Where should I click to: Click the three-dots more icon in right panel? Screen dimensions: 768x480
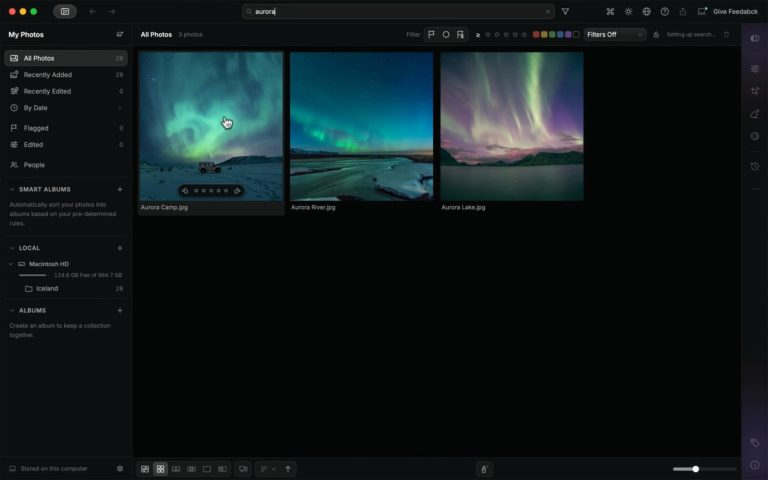tap(755, 188)
